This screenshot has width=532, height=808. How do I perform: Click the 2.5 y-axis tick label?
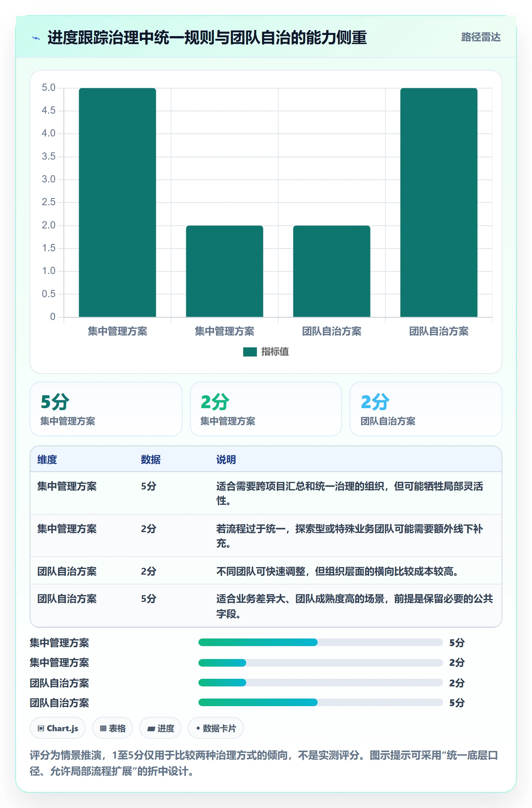(49, 202)
